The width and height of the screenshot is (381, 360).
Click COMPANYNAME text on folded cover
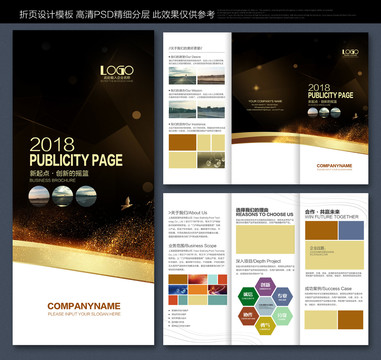click(334, 166)
